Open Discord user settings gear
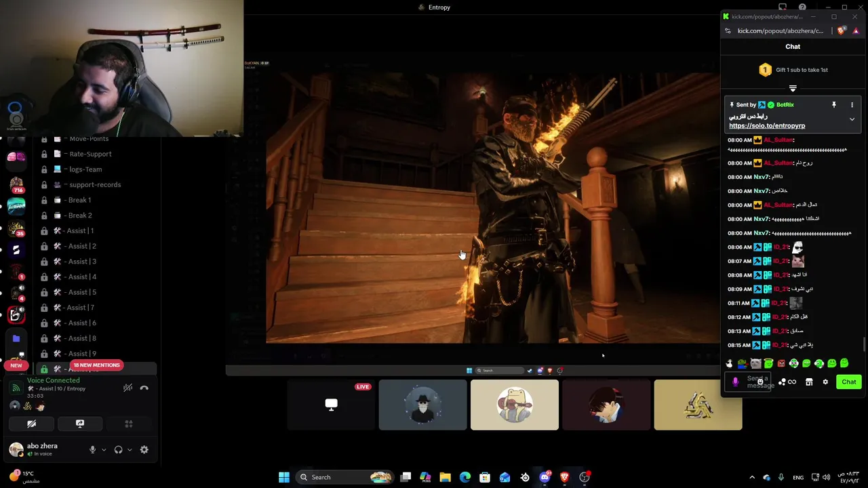The image size is (868, 488). tap(144, 449)
